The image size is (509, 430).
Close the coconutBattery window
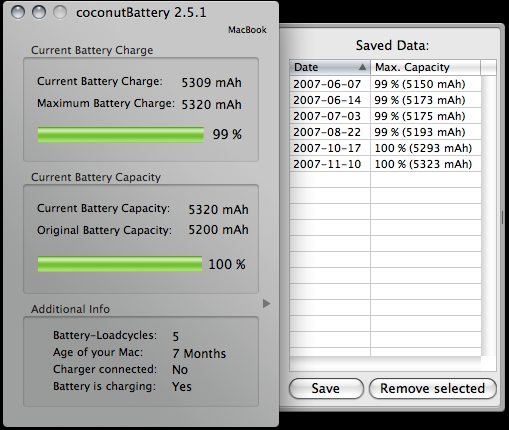[18, 12]
